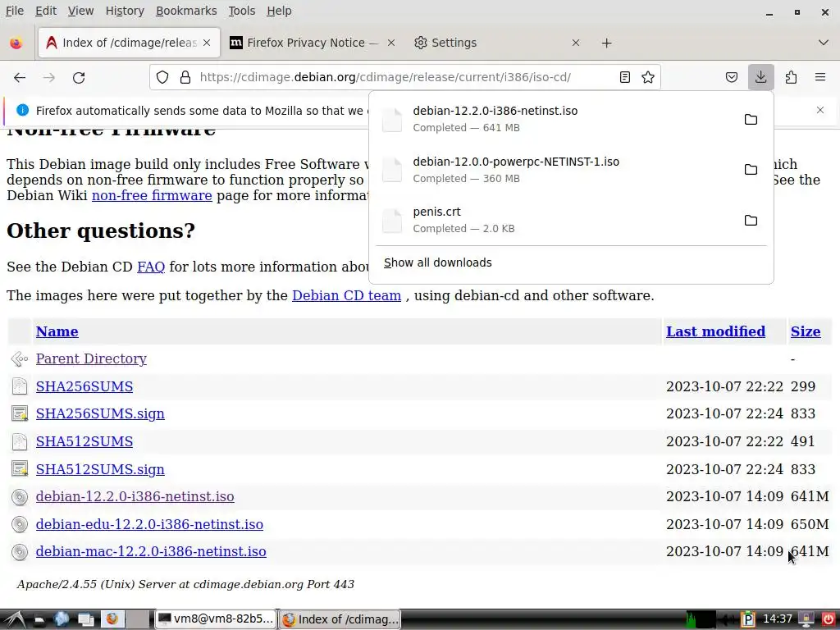
Task: Switch to vm8@vm8 terminal taskbar window
Action: click(x=216, y=619)
